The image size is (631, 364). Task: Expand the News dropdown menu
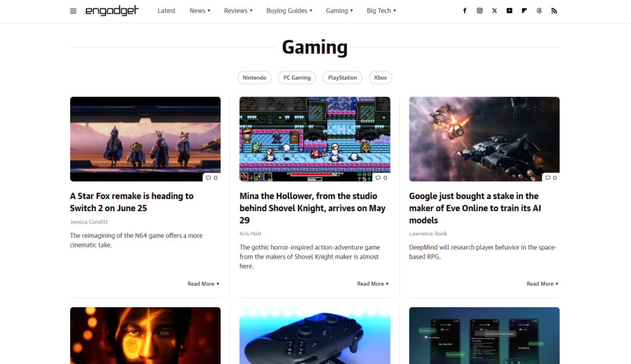(200, 11)
